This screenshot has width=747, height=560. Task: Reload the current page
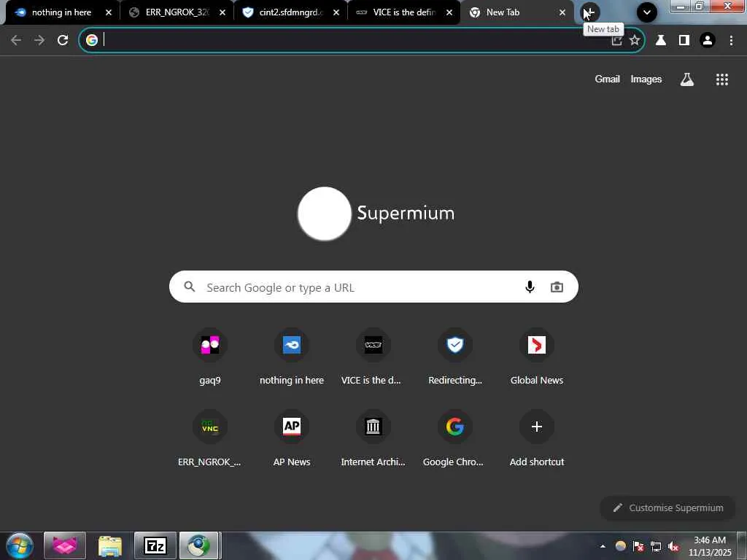[x=63, y=41]
